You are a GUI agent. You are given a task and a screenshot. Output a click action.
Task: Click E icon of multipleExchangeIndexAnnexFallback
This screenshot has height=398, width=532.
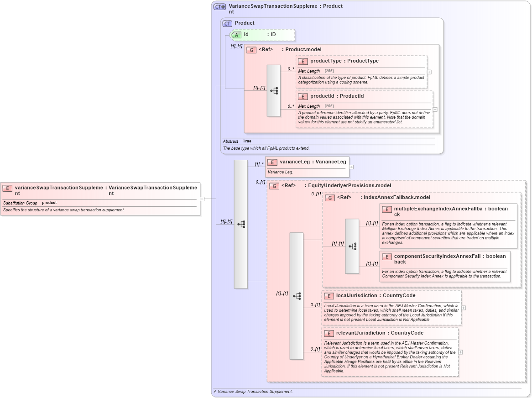[x=386, y=209]
